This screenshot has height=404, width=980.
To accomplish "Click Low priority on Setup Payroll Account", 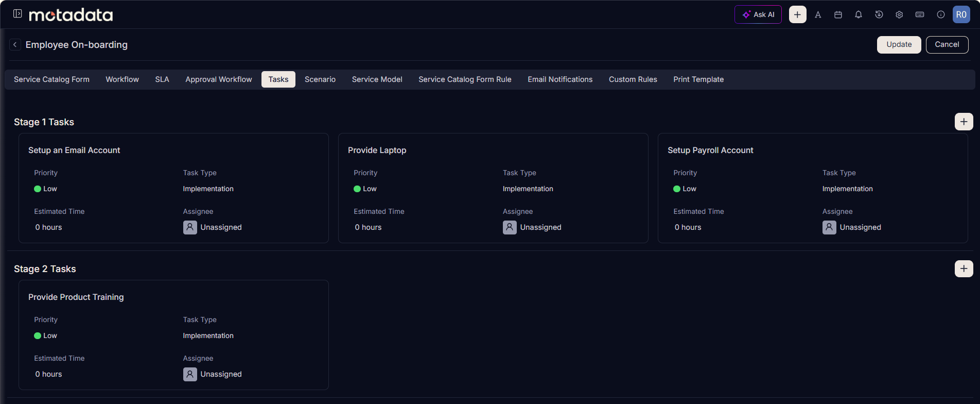I will (x=685, y=189).
